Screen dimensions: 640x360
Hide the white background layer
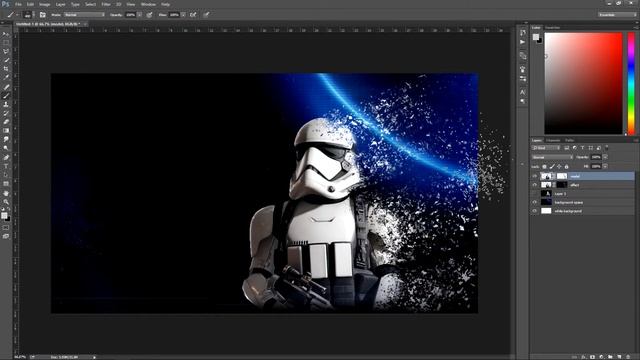[x=535, y=211]
